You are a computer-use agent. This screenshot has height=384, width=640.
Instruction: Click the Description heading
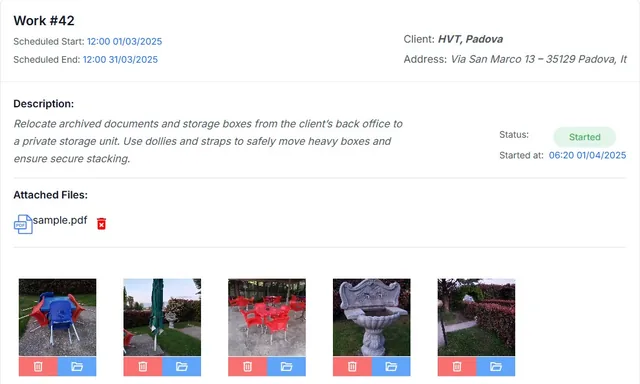point(44,104)
